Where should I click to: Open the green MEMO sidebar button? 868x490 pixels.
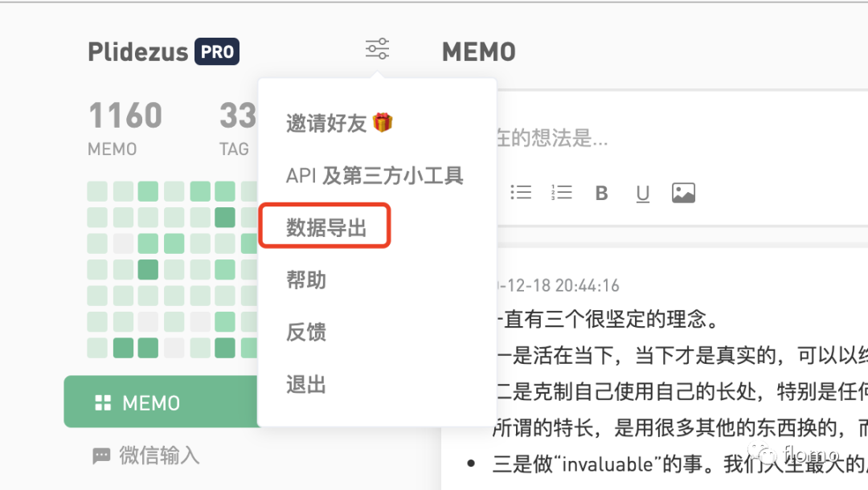tap(161, 402)
